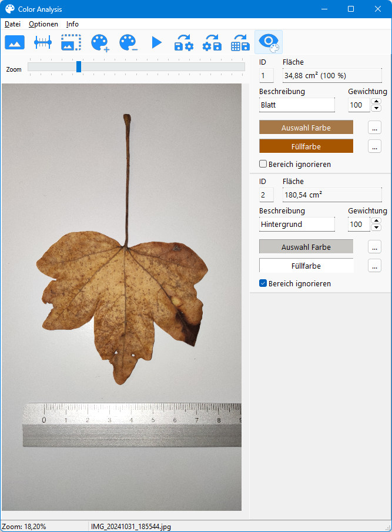Open ellipsis picker beside Blatt Auswahl Farbe
Image resolution: width=392 pixels, height=532 pixels.
[374, 128]
